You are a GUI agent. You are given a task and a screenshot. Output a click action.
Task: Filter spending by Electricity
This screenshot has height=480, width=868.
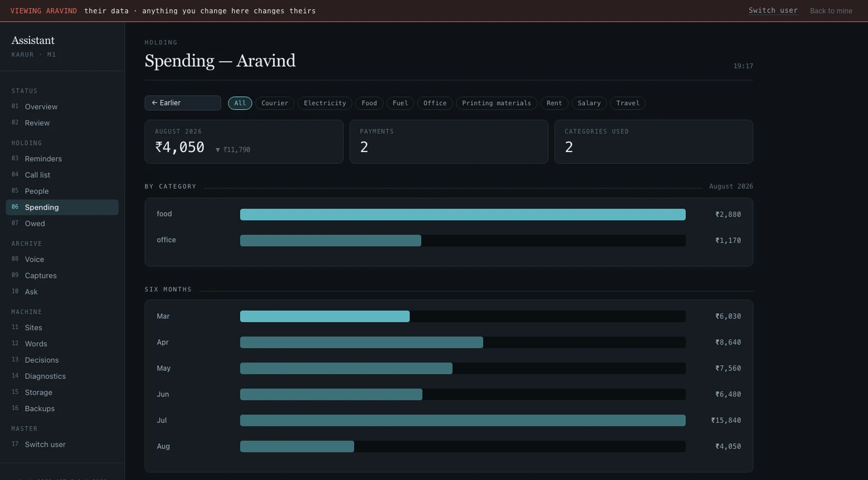[325, 103]
